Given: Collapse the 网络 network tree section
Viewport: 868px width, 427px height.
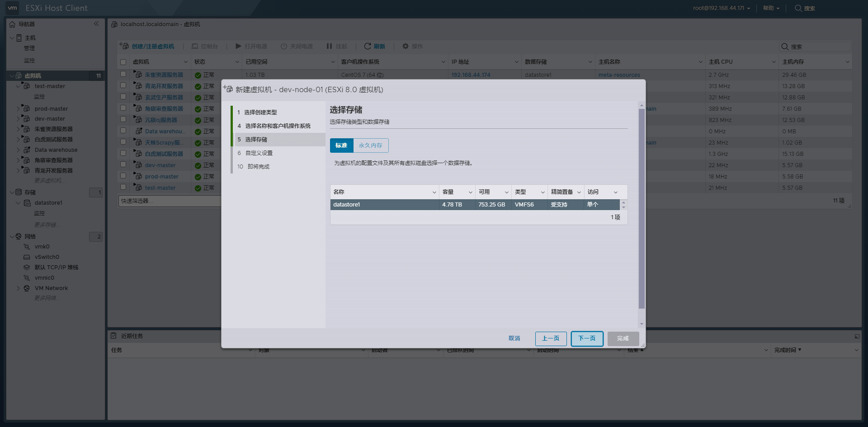Looking at the screenshot, I should (x=12, y=236).
